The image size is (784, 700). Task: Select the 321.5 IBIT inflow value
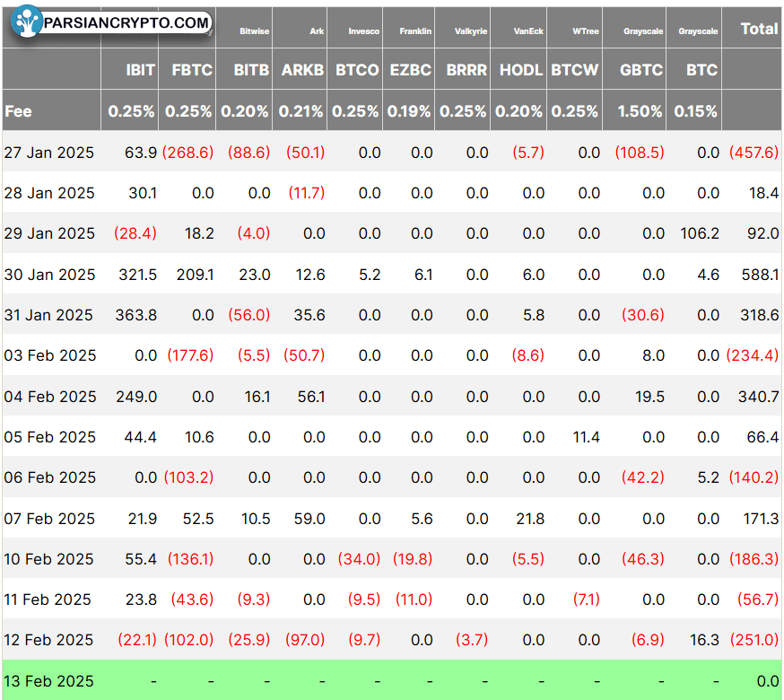point(137,275)
